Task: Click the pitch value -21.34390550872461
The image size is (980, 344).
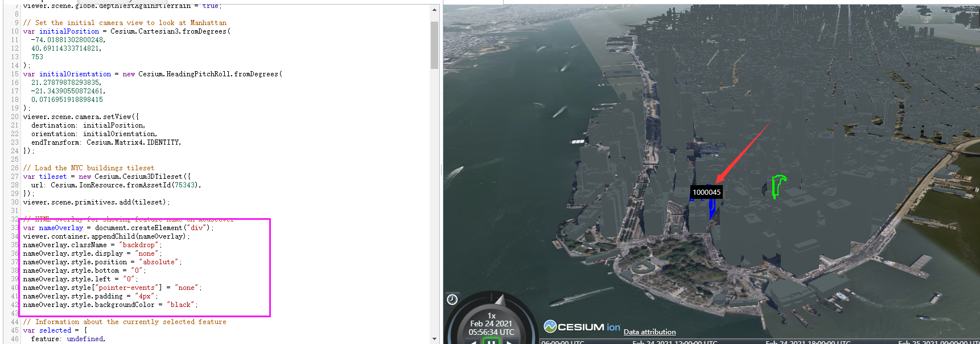Action: (x=68, y=91)
